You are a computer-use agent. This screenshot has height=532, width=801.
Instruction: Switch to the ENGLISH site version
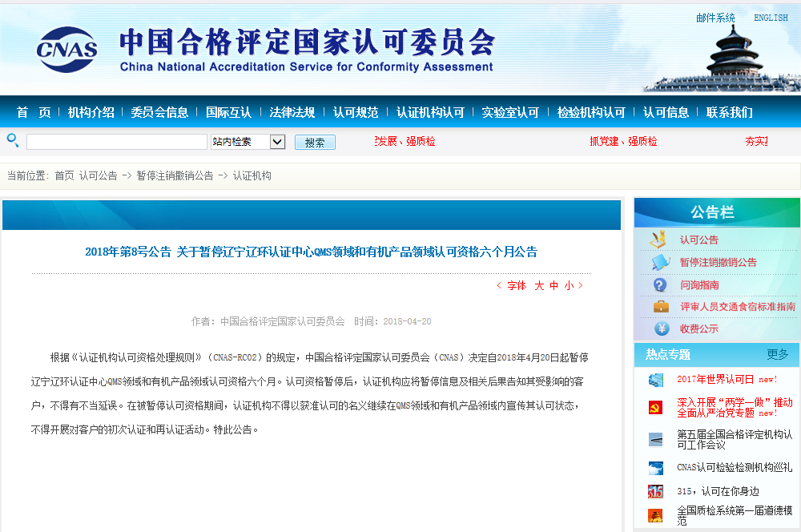coord(771,18)
